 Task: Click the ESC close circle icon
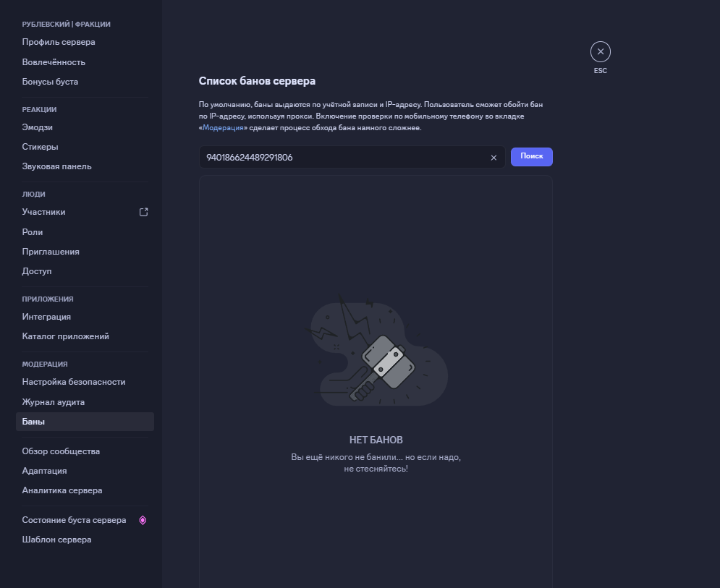[601, 52]
